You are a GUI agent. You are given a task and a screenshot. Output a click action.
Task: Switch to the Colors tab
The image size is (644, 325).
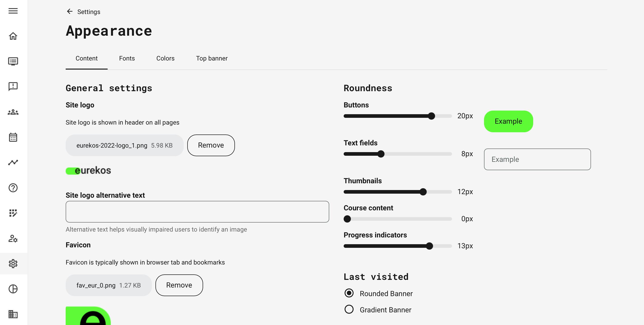pyautogui.click(x=165, y=58)
